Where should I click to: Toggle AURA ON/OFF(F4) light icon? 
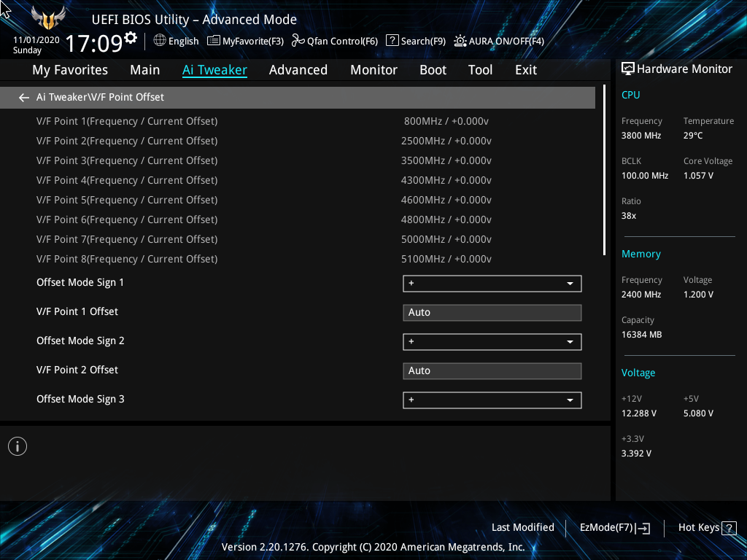coord(460,41)
